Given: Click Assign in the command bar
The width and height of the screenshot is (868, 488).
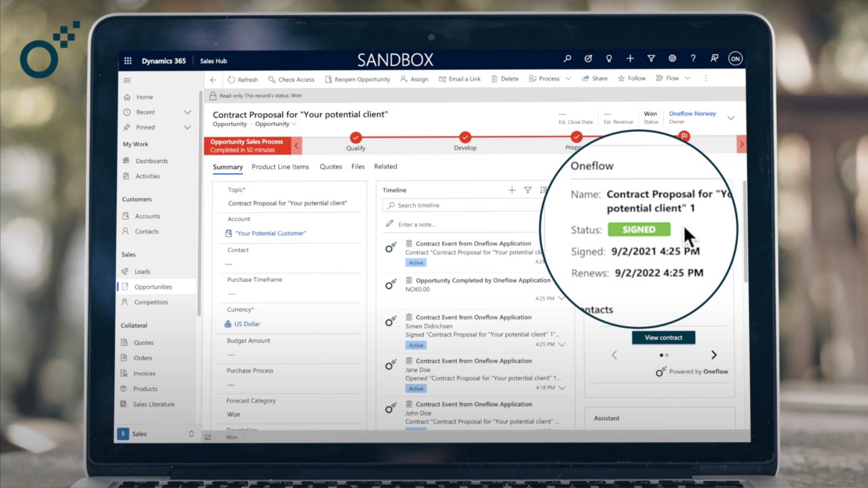Looking at the screenshot, I should [x=414, y=79].
